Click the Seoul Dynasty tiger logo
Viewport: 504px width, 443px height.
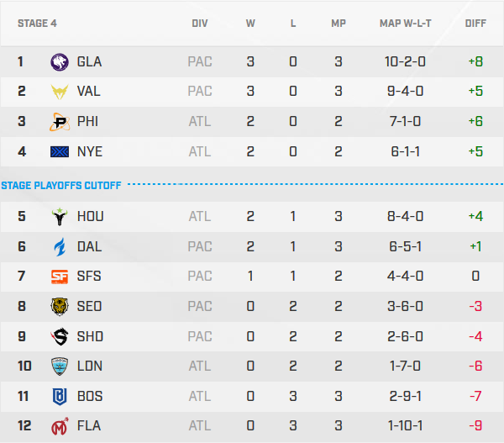(x=60, y=307)
